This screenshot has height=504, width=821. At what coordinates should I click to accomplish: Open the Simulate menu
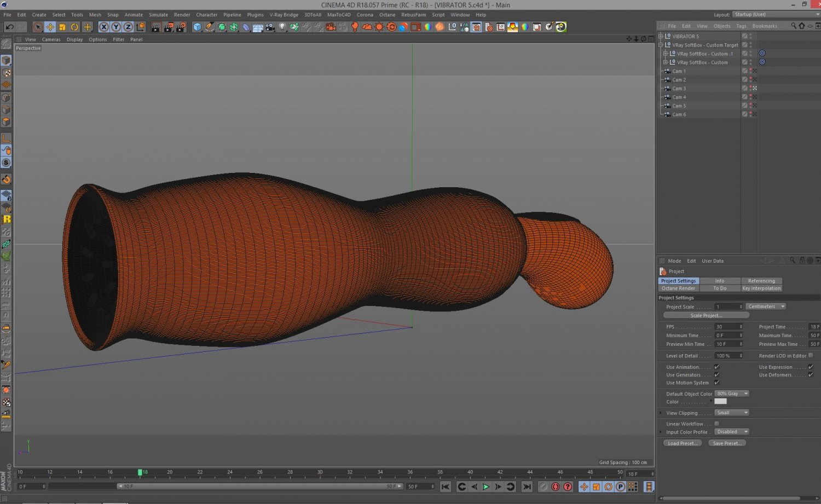[x=158, y=15]
